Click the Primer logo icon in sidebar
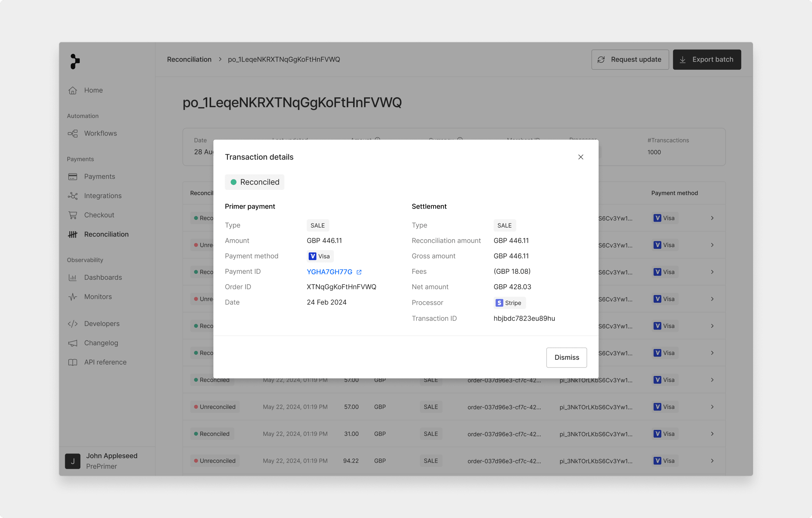This screenshot has height=518, width=812. point(75,61)
